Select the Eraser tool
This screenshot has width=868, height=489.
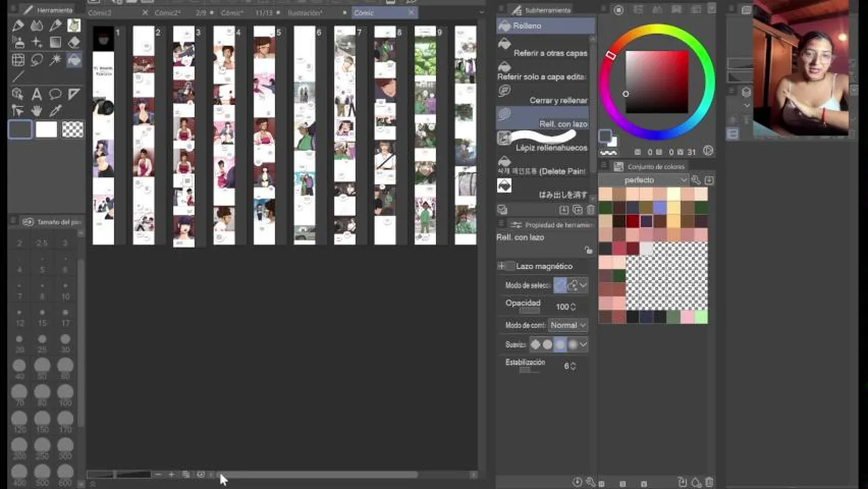click(74, 42)
